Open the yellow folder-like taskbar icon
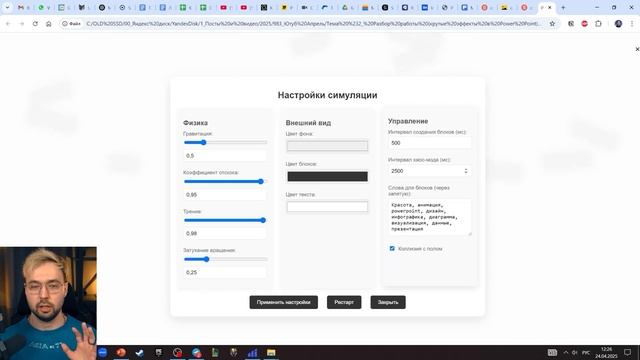 271,352
